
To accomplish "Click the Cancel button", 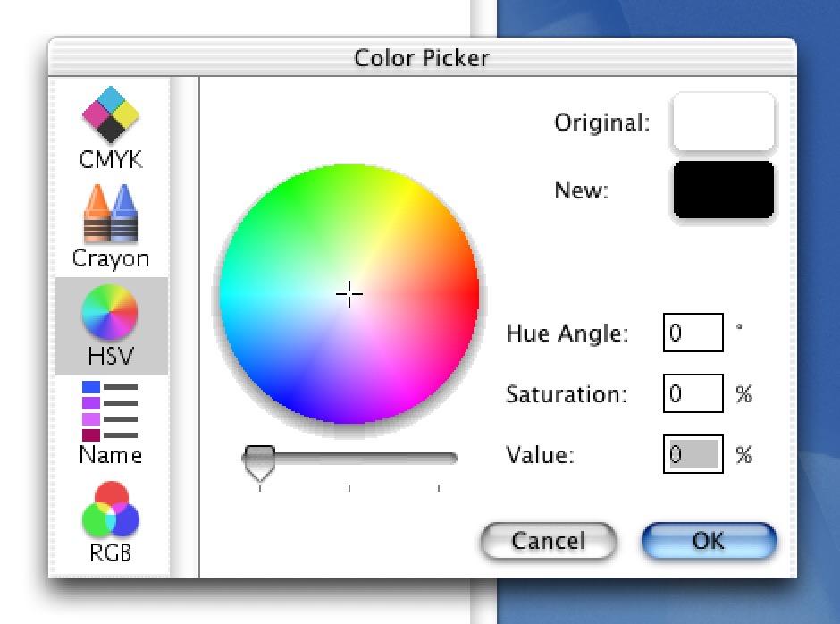I will point(548,541).
